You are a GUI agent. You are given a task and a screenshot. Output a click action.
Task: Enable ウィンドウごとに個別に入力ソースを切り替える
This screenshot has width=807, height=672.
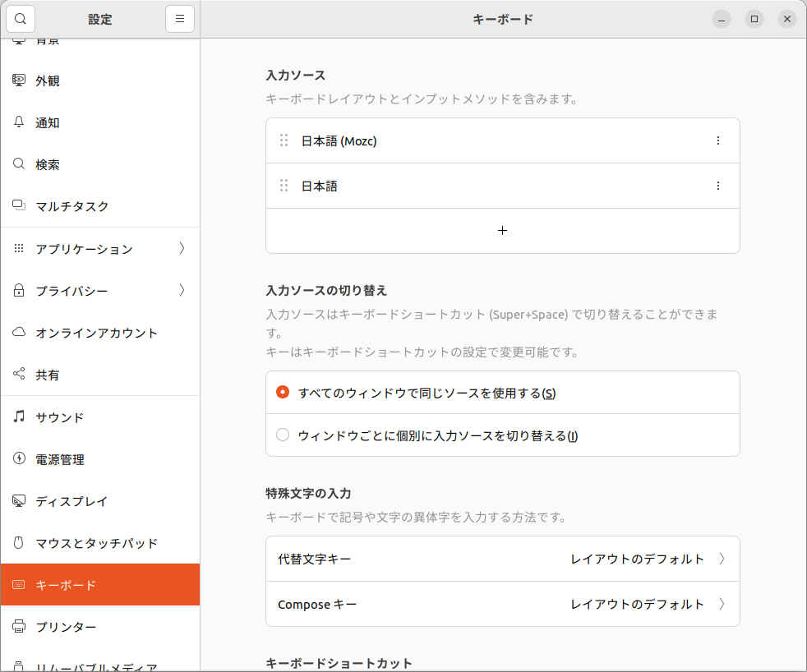[x=282, y=434]
